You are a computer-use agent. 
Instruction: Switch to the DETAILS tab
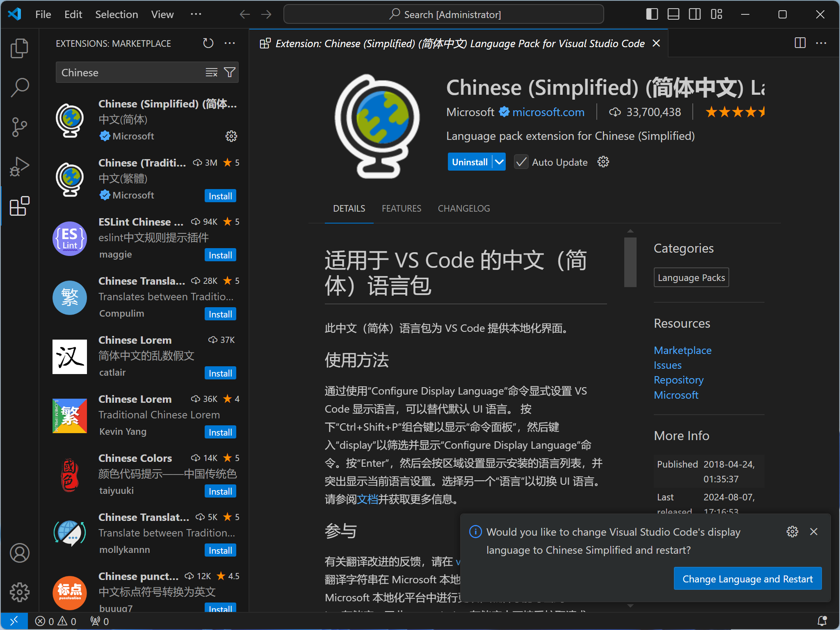tap(349, 208)
